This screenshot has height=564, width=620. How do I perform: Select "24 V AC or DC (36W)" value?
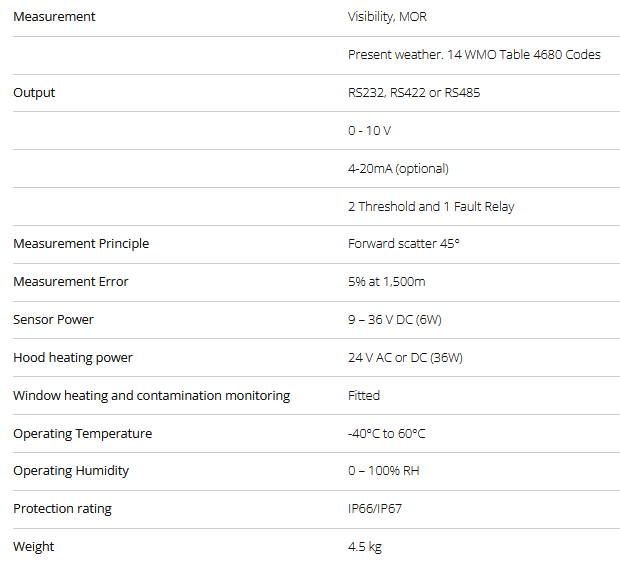pos(405,358)
